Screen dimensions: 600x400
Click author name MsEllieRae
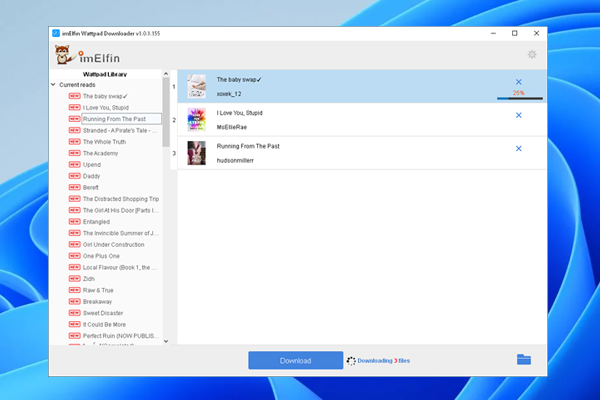click(x=232, y=127)
